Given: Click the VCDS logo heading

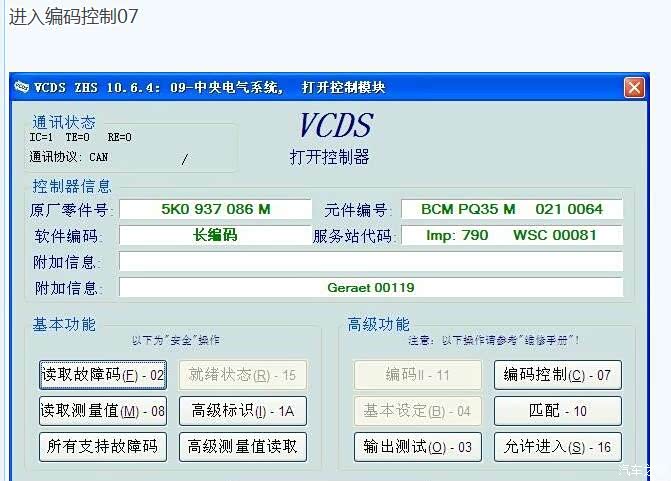Looking at the screenshot, I should coord(336,125).
